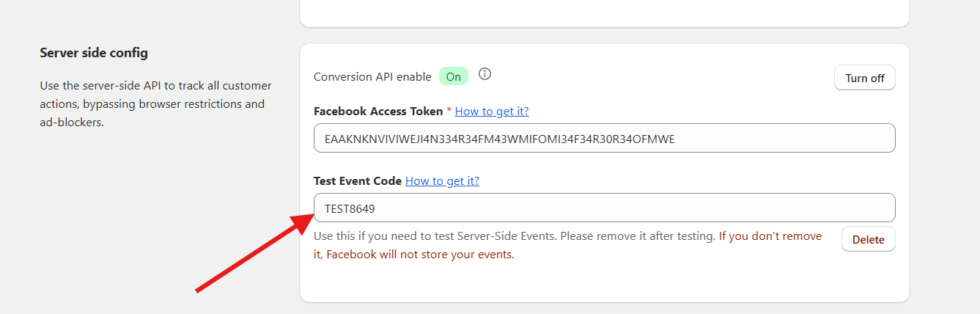Click the Test Event Code label text
The height and width of the screenshot is (314, 980).
pos(357,180)
